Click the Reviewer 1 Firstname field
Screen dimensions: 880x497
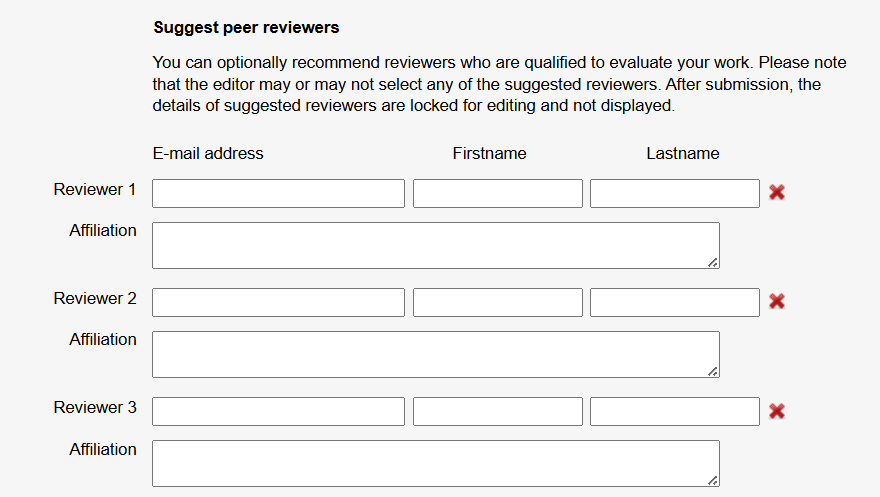point(498,194)
